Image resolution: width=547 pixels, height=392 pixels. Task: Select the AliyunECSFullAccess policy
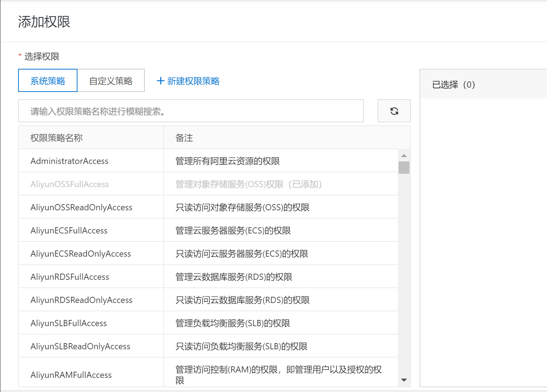click(69, 231)
